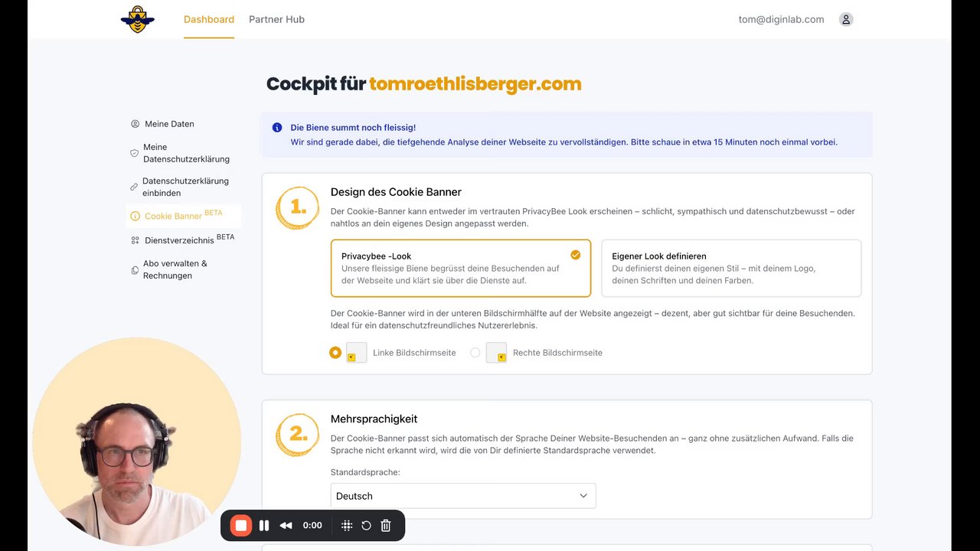Open the user account icon
This screenshot has width=980, height=551.
846,19
